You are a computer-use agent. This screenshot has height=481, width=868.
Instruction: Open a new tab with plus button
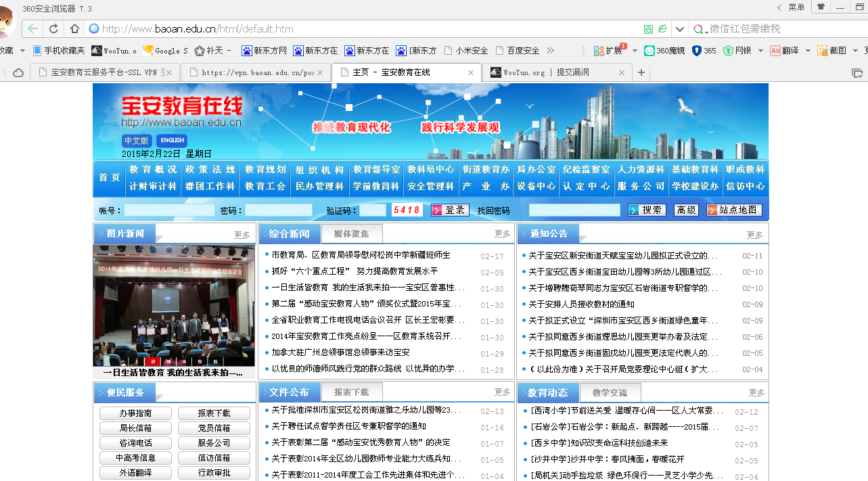(x=641, y=72)
